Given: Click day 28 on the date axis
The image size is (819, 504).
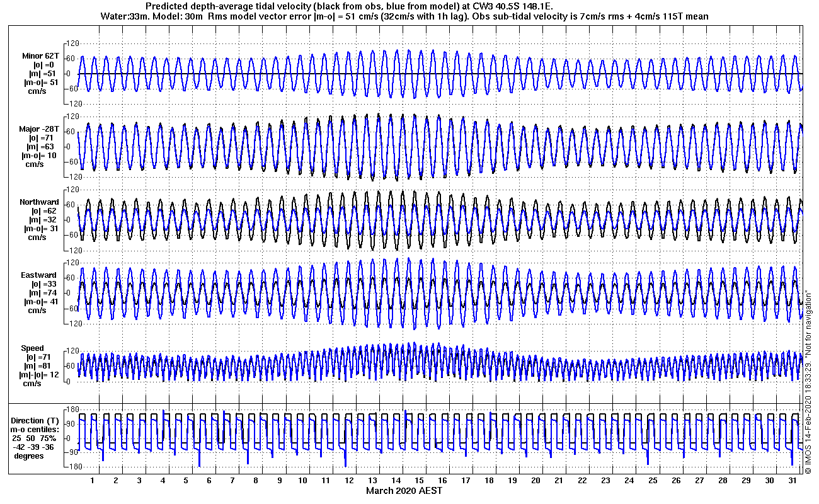Looking at the screenshot, I should click(722, 481).
